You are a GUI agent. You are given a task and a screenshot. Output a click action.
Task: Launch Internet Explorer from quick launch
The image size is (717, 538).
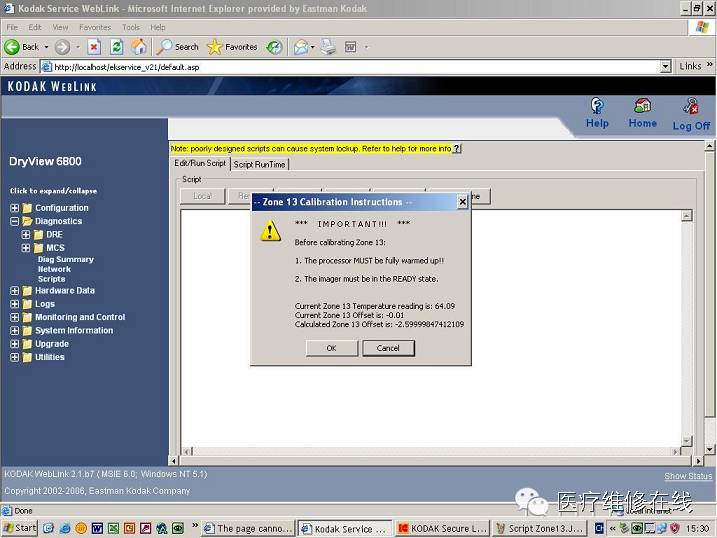(x=65, y=529)
